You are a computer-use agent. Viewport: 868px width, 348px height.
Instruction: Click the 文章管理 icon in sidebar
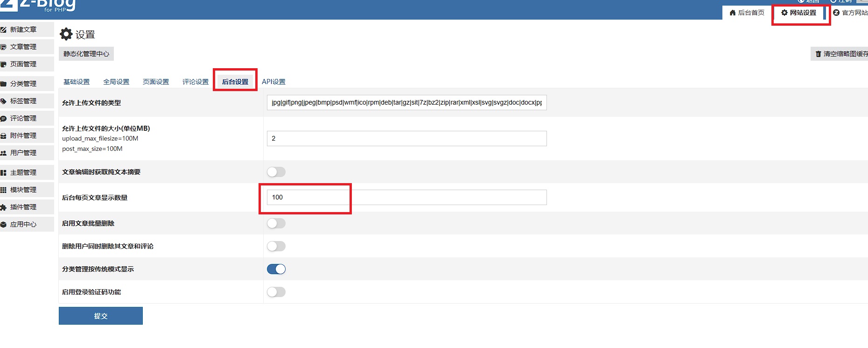3,47
